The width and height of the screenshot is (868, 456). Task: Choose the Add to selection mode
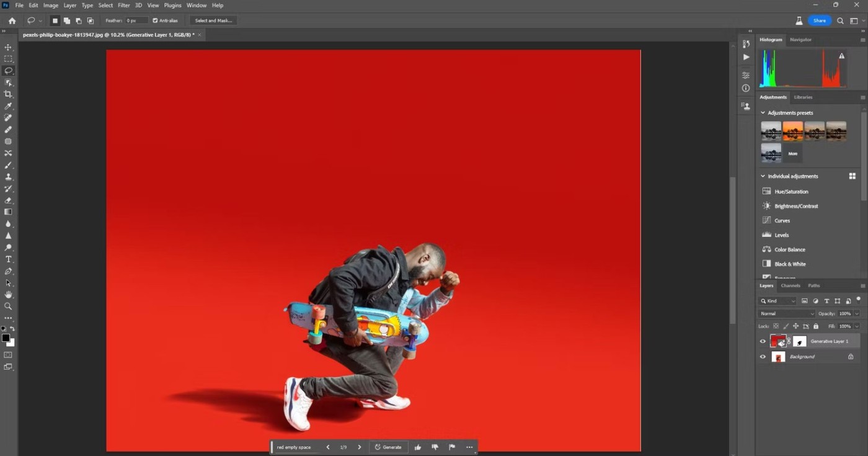coord(66,20)
